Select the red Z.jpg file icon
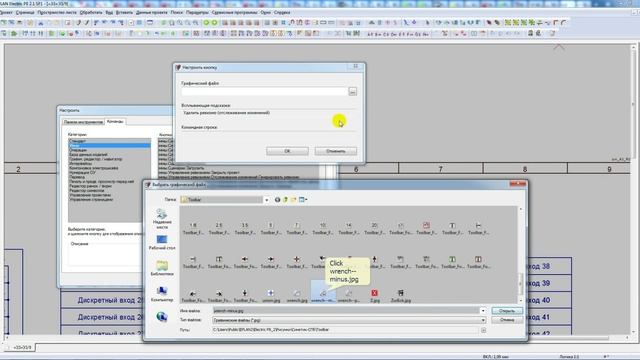The image size is (640, 360). pyautogui.click(x=374, y=296)
